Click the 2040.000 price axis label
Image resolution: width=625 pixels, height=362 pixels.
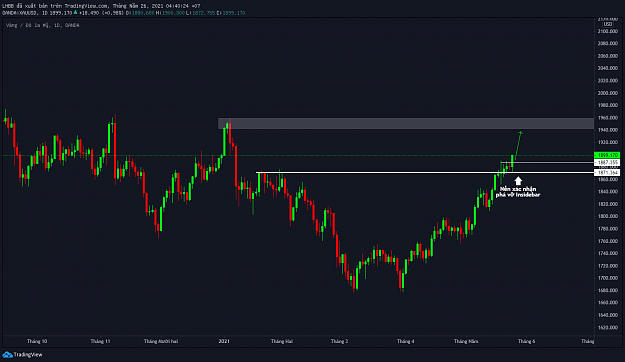(608, 68)
